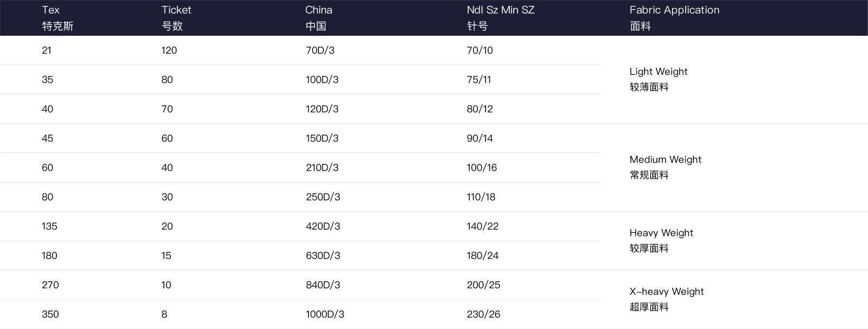This screenshot has height=329, width=868.
Task: Click the China column header
Action: coord(318,18)
